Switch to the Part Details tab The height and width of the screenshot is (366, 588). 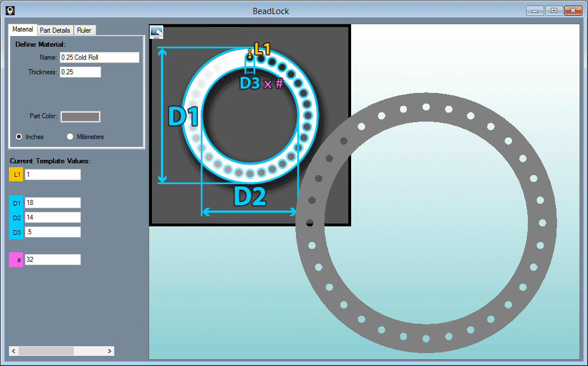pyautogui.click(x=55, y=30)
